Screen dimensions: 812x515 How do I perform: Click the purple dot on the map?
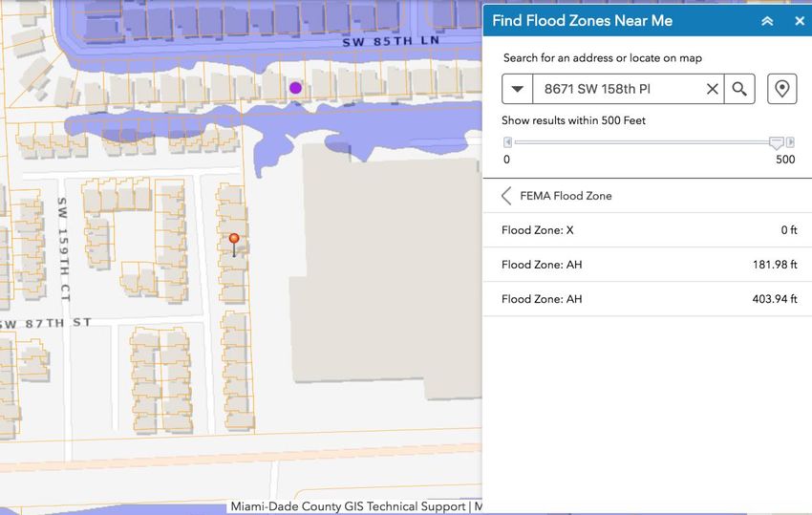click(x=295, y=88)
